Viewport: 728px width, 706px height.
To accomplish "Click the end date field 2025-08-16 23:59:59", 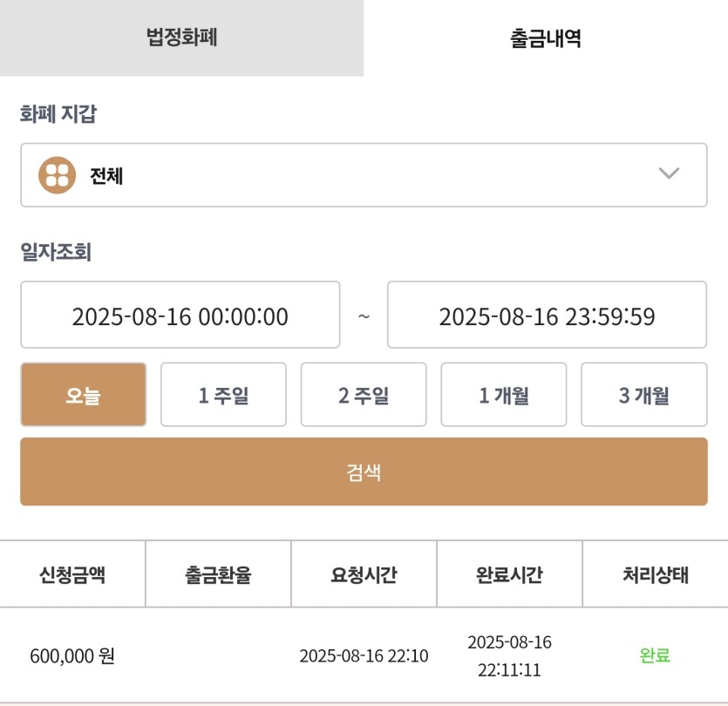I will (547, 315).
